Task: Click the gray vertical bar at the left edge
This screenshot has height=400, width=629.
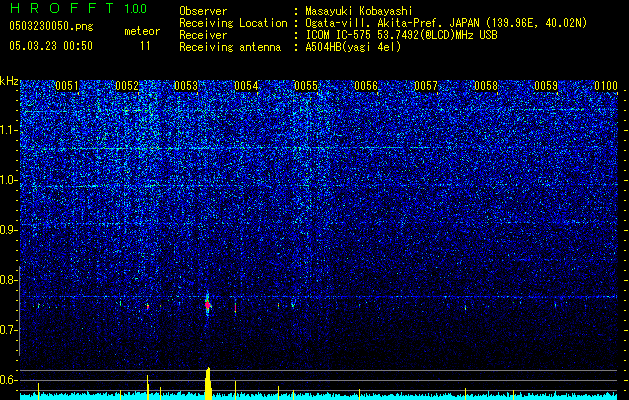Action: point(20,311)
